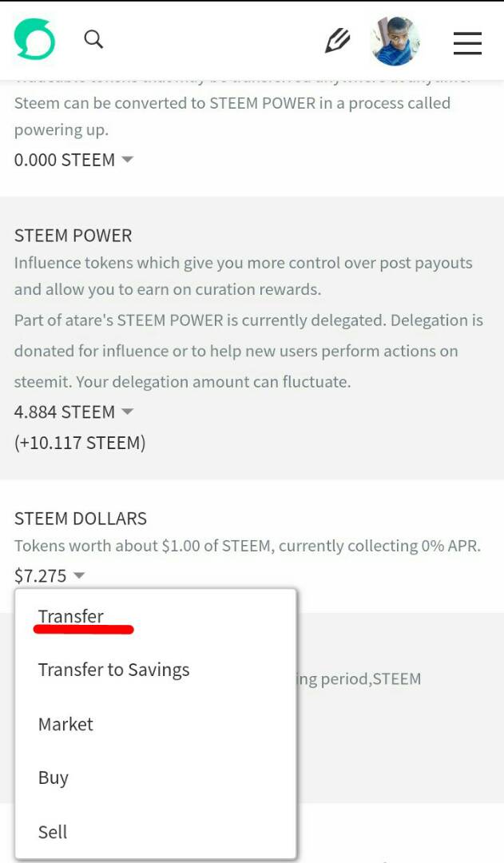Open the search magnifier icon

[93, 39]
